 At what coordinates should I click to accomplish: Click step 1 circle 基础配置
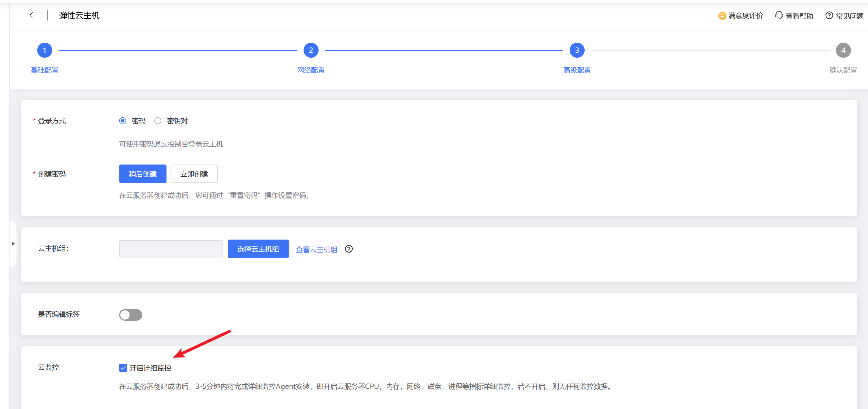(44, 50)
